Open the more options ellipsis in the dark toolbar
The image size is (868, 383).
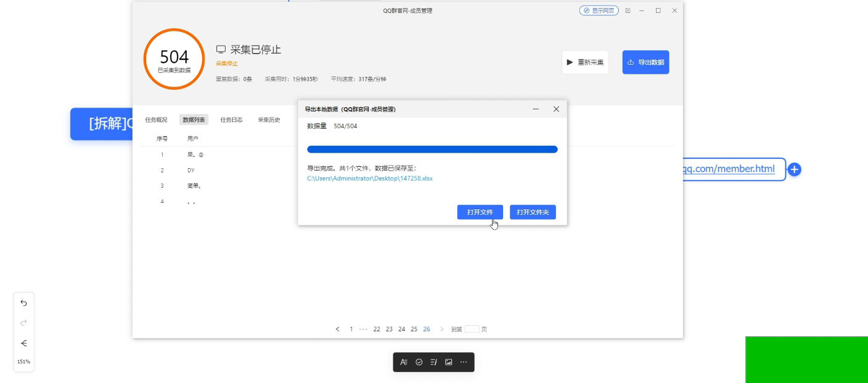(x=464, y=362)
